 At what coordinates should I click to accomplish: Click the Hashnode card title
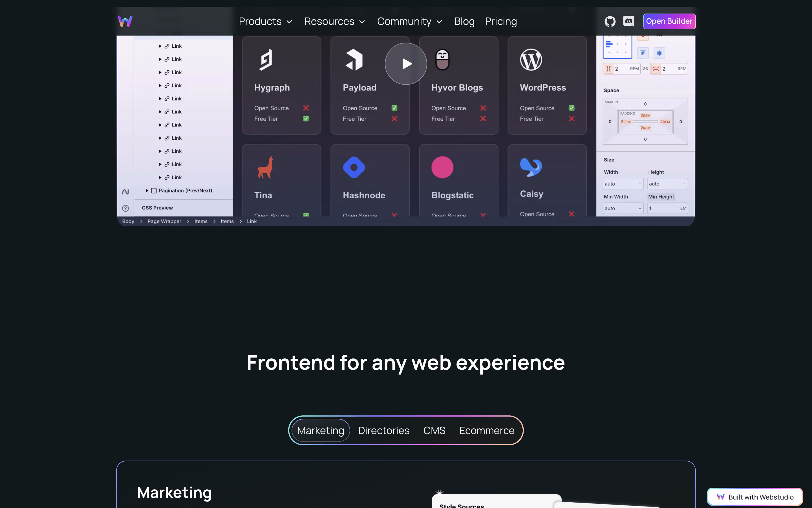[364, 195]
